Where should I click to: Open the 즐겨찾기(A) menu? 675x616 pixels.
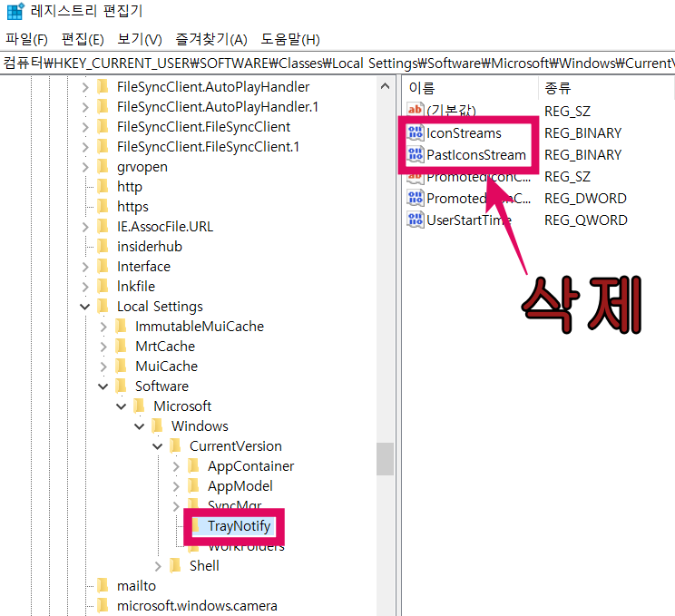point(211,40)
